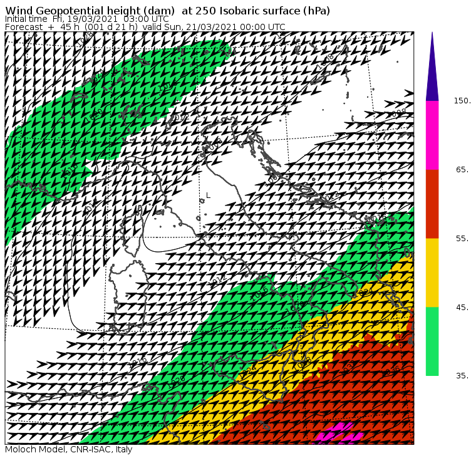The image size is (476, 458).
Task: Click the legend value label 150.
Action: tap(462, 101)
